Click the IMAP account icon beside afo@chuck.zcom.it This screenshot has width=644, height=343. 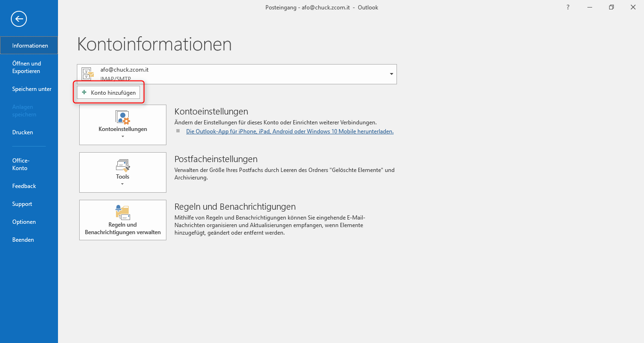[x=88, y=74]
